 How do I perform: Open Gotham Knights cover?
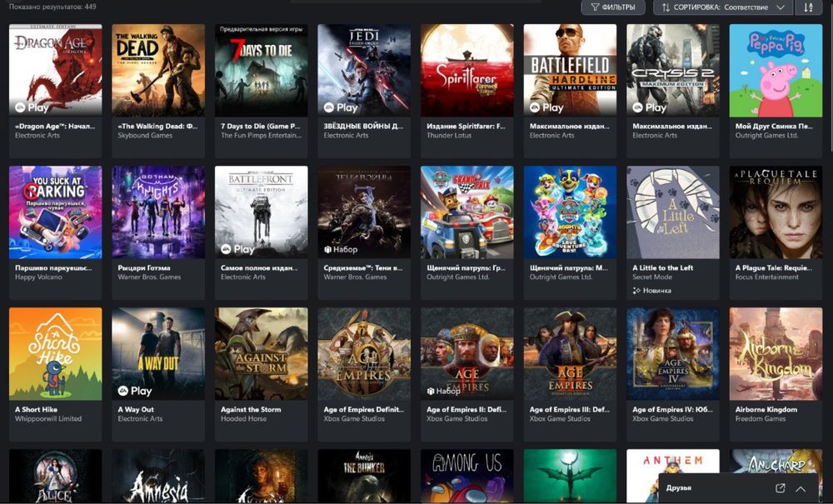pyautogui.click(x=158, y=212)
